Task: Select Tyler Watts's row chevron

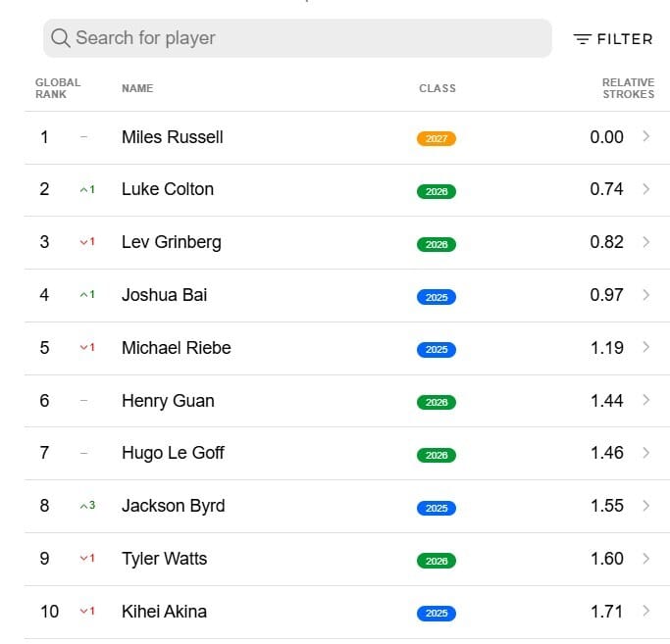Action: tap(645, 559)
